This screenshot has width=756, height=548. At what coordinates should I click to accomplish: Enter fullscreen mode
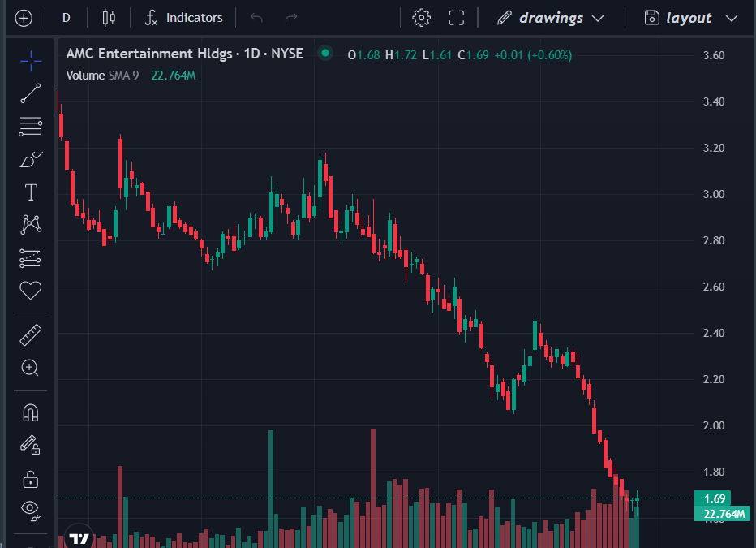[x=457, y=18]
